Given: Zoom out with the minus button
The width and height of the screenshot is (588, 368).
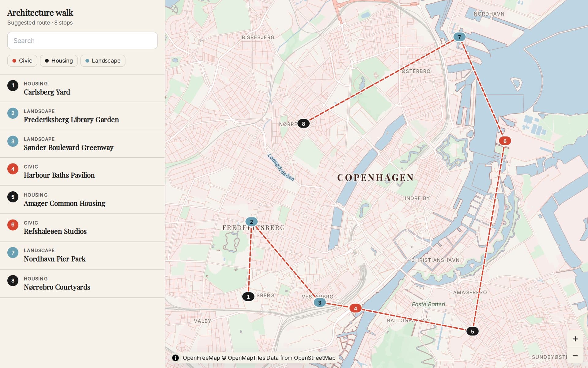Looking at the screenshot, I should pos(575,356).
